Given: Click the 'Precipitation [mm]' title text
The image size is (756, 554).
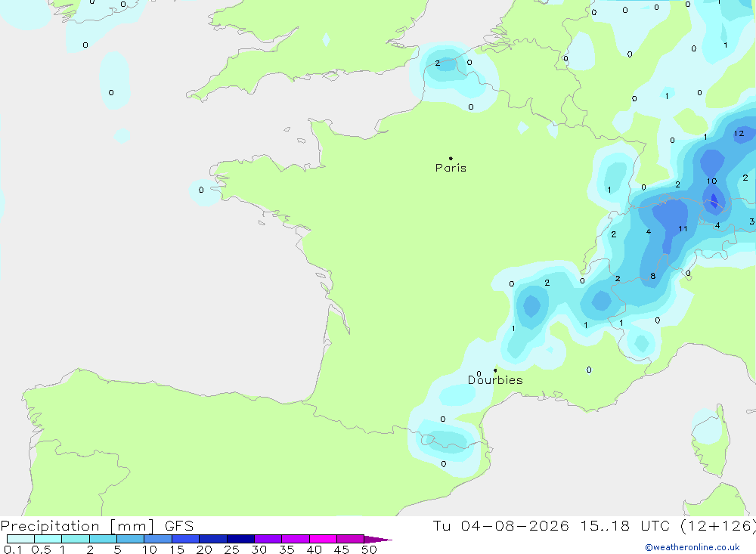Looking at the screenshot, I should pyautogui.click(x=77, y=526).
